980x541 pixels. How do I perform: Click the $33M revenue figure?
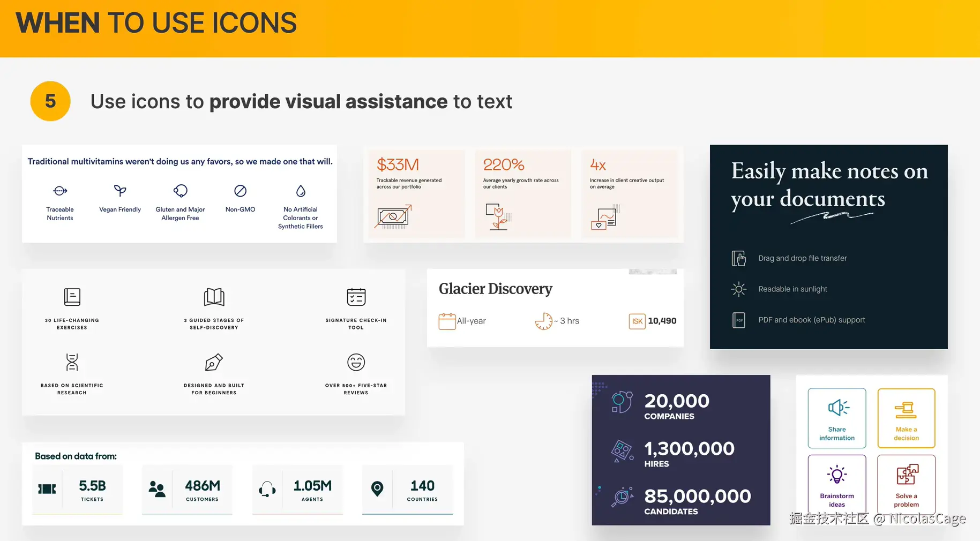[x=398, y=164]
